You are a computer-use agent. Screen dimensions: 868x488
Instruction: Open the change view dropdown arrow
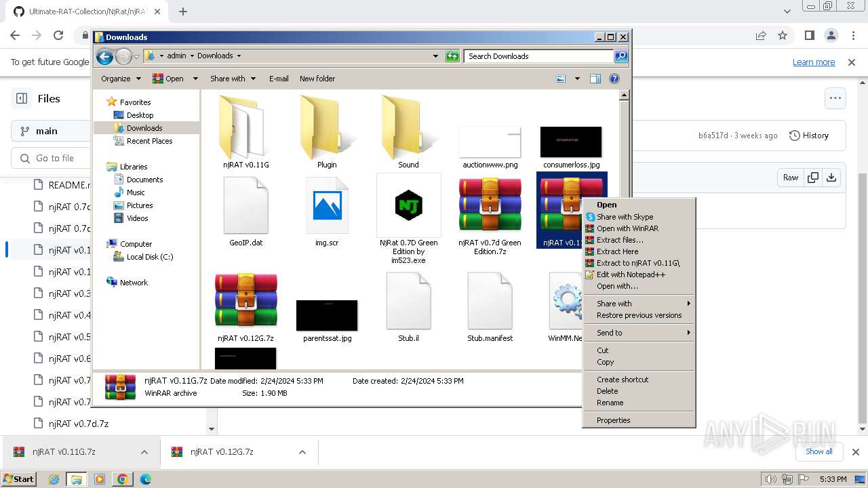click(x=577, y=79)
